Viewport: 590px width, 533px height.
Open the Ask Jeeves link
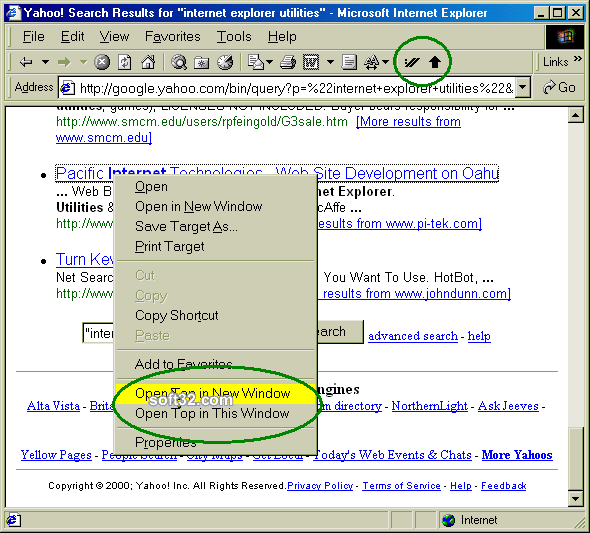point(508,406)
